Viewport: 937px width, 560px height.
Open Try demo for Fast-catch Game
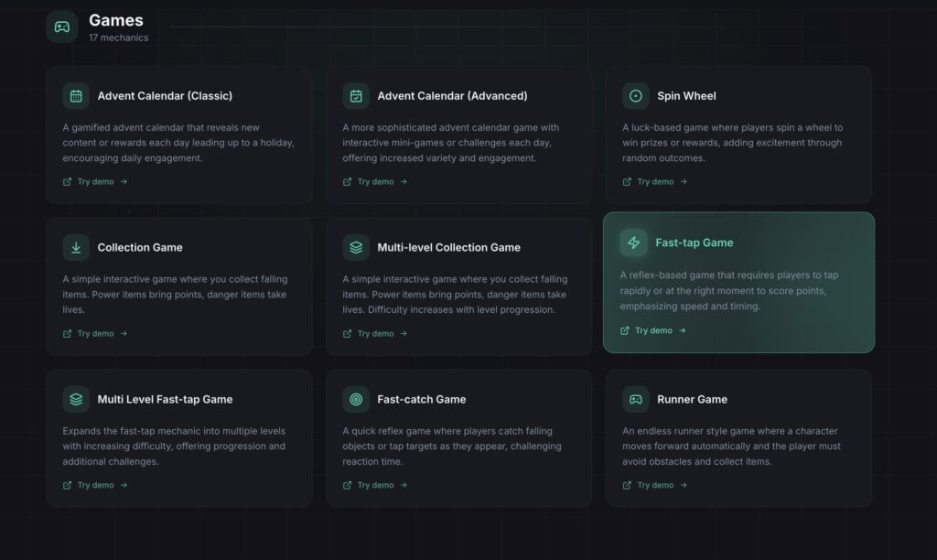[x=376, y=486]
